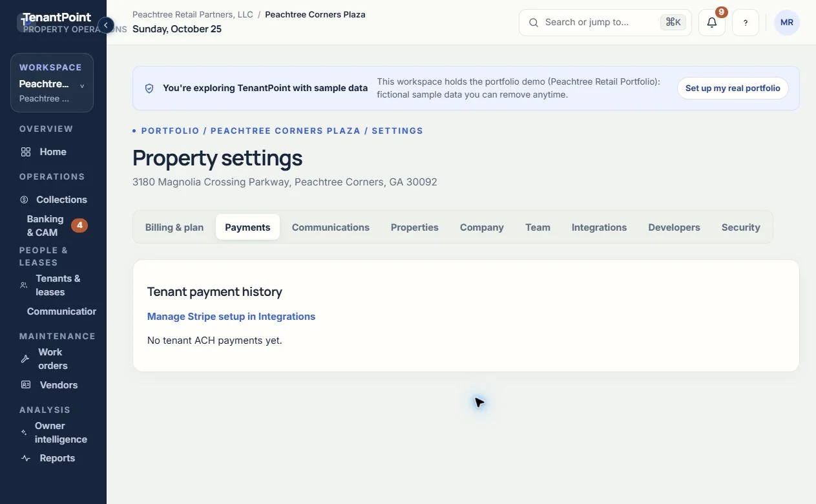
Task: Click Set up my real portfolio
Action: [x=733, y=89]
